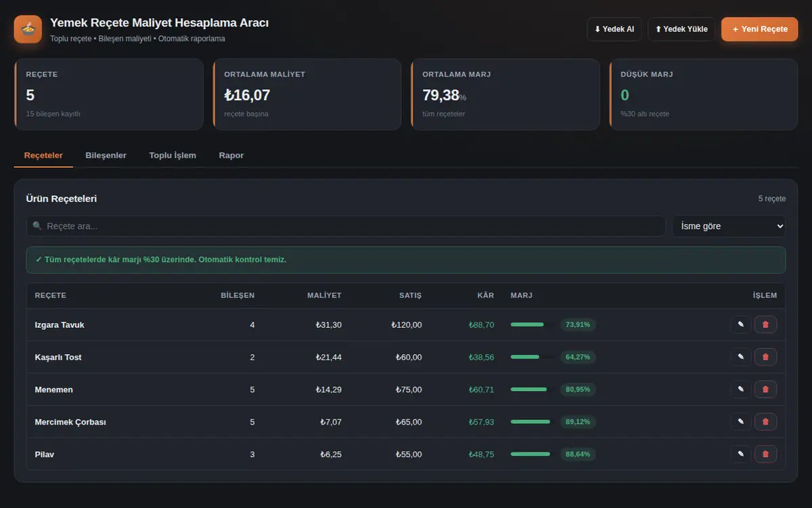Select the Menemen recipe name
The height and width of the screenshot is (508, 812).
[54, 390]
